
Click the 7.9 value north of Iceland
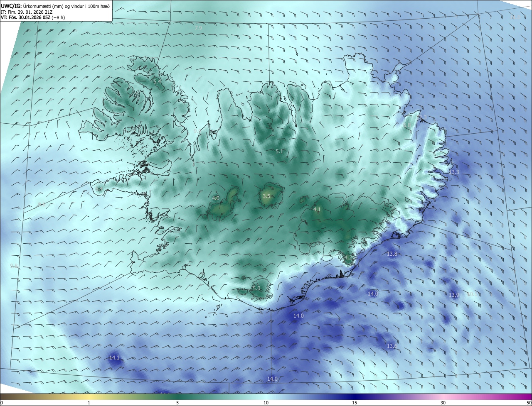tap(198, 28)
